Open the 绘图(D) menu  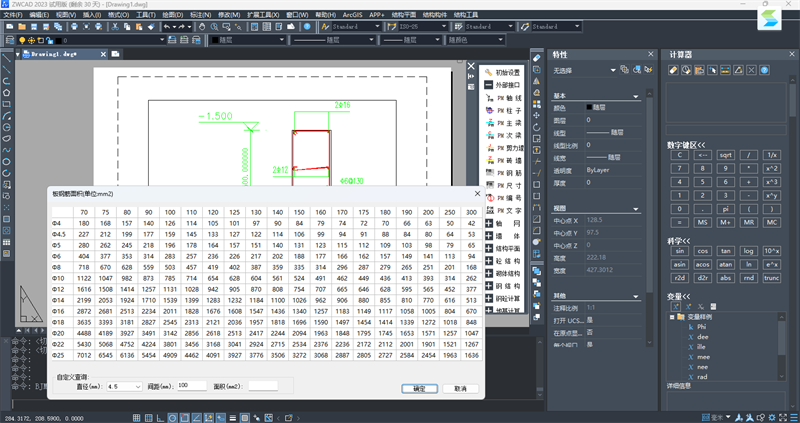tap(172, 16)
